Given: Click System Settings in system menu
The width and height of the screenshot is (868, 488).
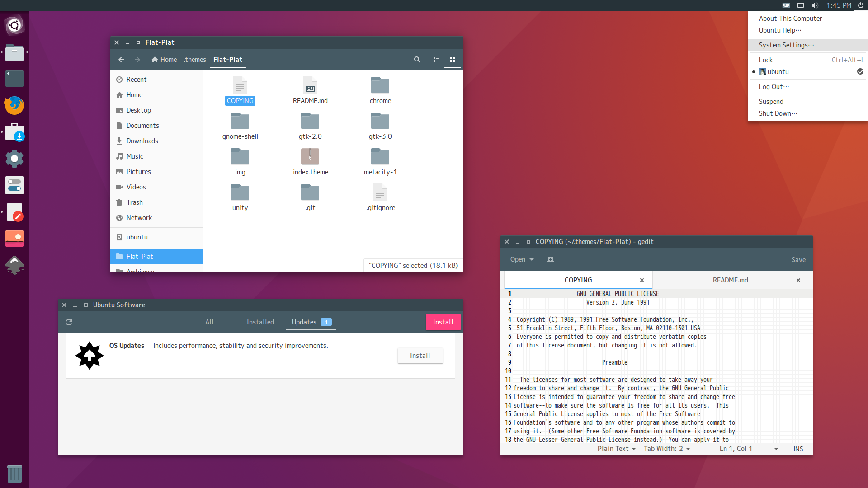Looking at the screenshot, I should 787,45.
